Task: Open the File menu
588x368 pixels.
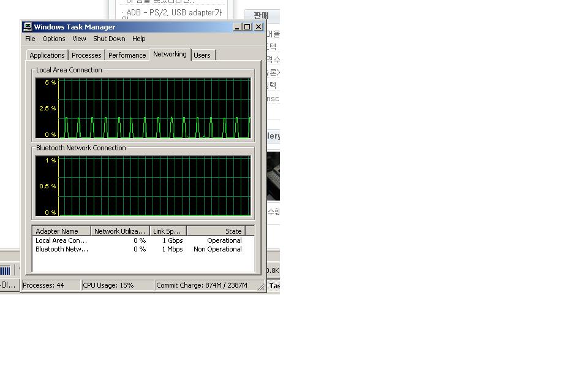Action: point(30,39)
